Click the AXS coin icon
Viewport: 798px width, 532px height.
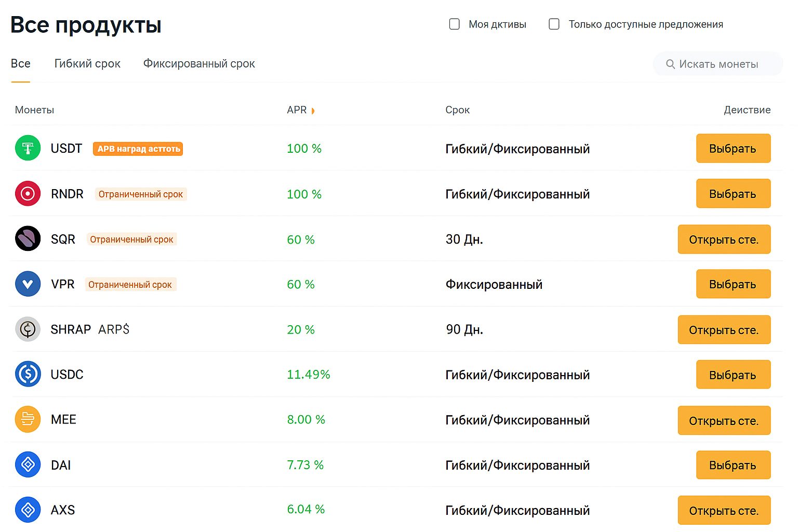[x=28, y=510]
